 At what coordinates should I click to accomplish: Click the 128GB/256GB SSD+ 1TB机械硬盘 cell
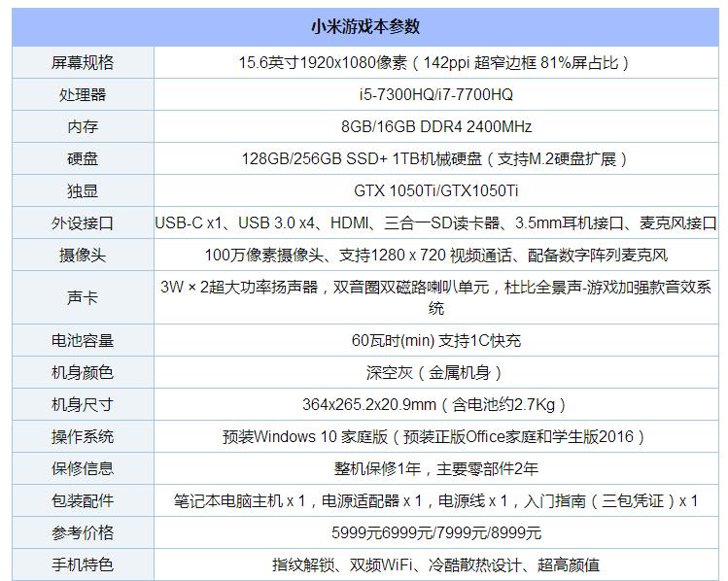(x=436, y=158)
